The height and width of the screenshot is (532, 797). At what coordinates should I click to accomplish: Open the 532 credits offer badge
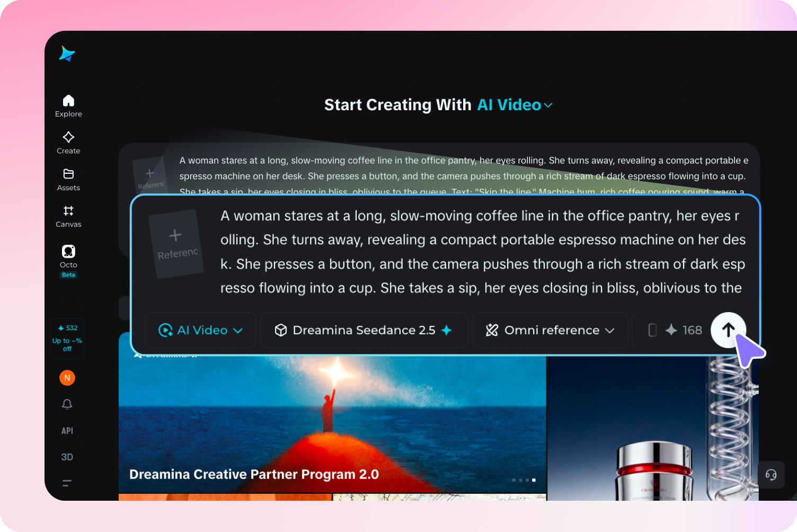tap(67, 338)
